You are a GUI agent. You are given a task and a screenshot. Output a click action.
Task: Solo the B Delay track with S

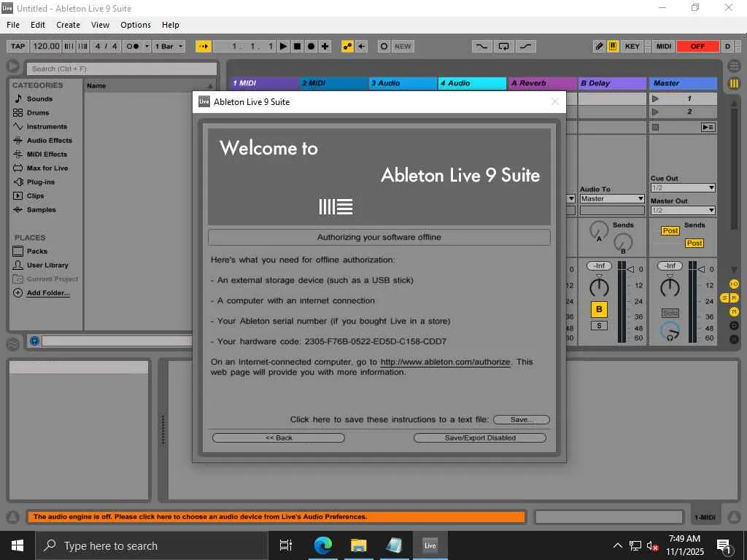(600, 326)
